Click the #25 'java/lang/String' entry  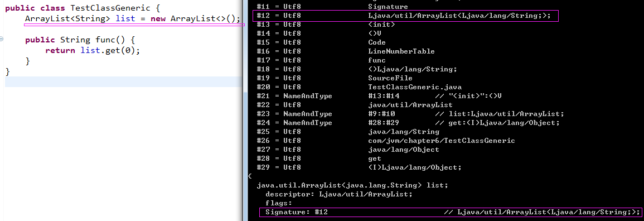coord(348,132)
